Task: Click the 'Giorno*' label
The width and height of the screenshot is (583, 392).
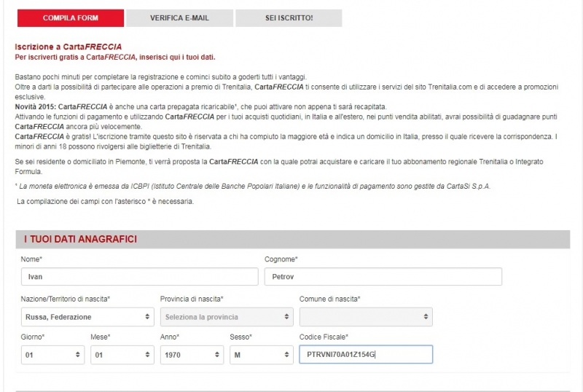Action: (33, 337)
